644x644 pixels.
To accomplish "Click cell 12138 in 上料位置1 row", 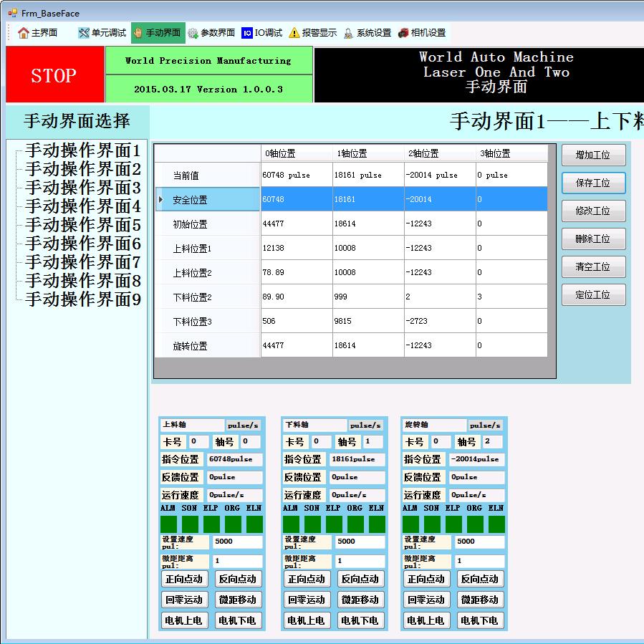I will (x=297, y=248).
